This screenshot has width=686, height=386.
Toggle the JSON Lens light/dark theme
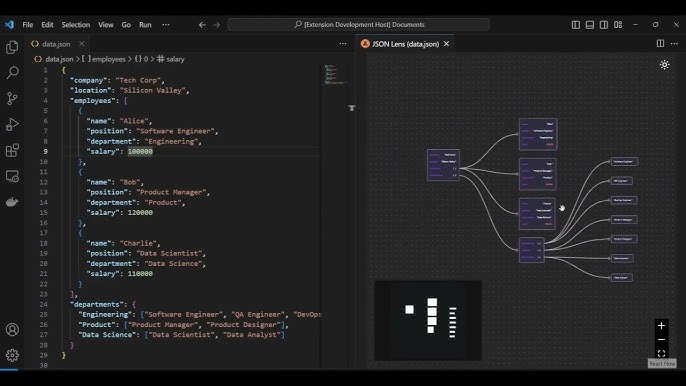coord(664,65)
